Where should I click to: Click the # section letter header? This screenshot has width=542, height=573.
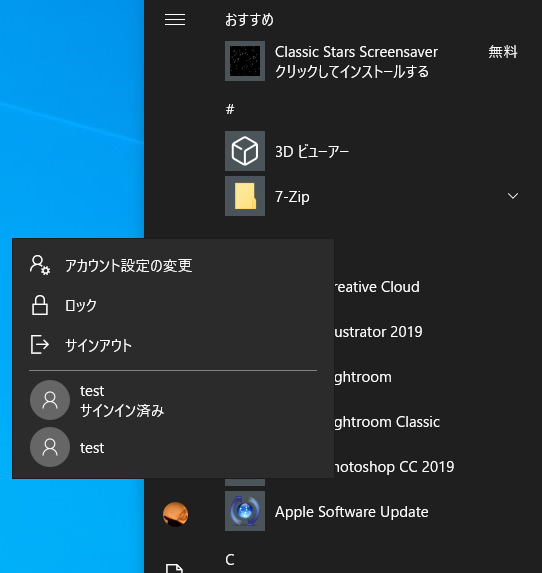pos(230,109)
